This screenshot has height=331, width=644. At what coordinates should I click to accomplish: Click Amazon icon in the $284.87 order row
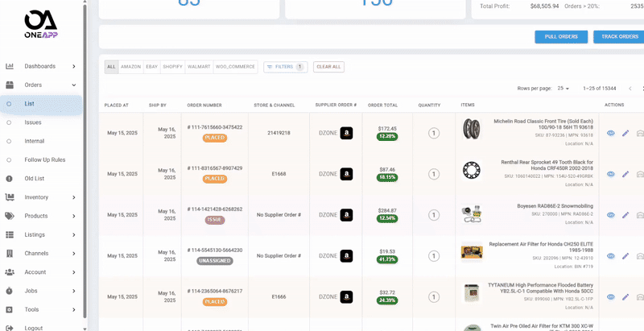[x=346, y=215]
